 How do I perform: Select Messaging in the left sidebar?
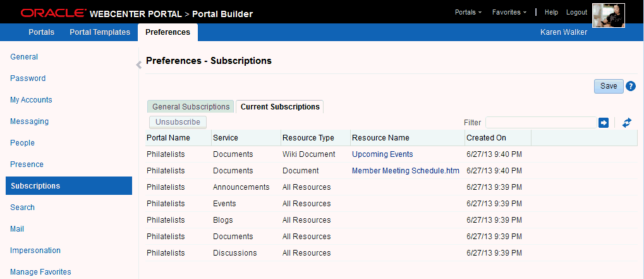click(29, 121)
